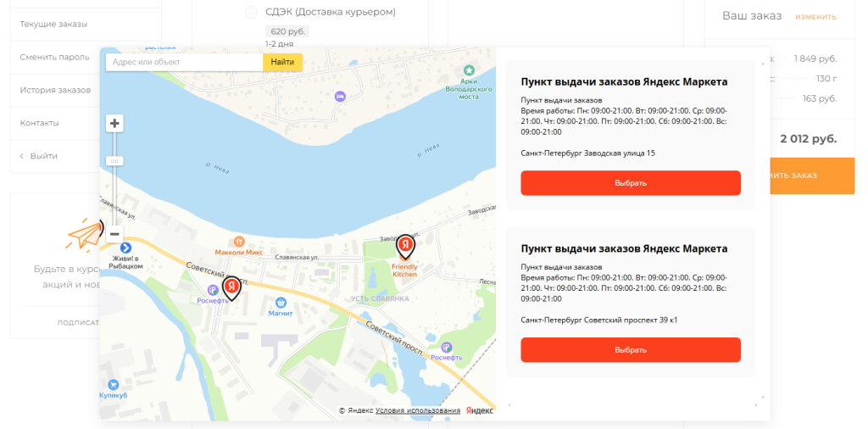The width and height of the screenshot is (868, 429).
Task: Choose the Советский проспект 39 к1 pickup point
Action: (630, 349)
